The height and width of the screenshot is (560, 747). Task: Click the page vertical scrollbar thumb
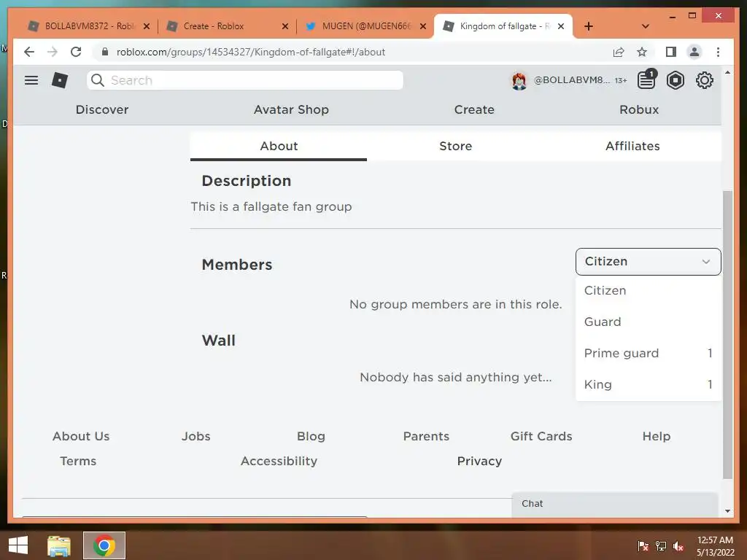coord(727,335)
